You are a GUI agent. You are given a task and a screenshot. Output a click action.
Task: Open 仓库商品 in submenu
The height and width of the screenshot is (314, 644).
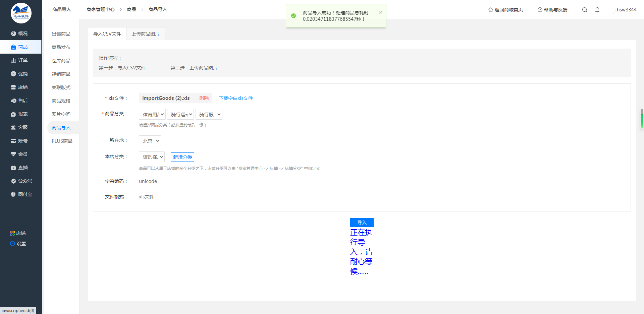coord(61,61)
